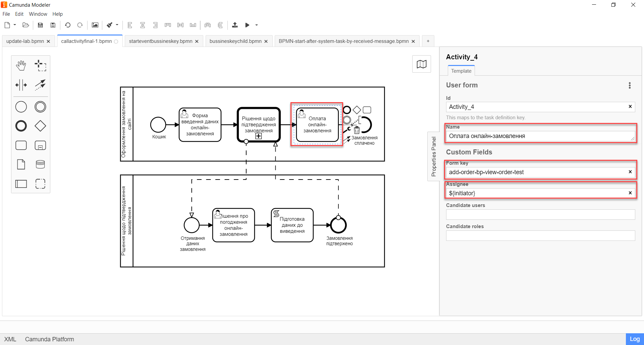The width and height of the screenshot is (644, 345).
Task: Toggle the Properties Panel side handle
Action: (x=433, y=157)
